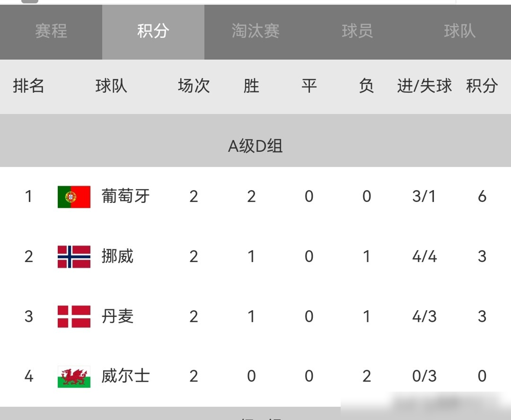Tap the Wales dragon flag icon

tap(74, 377)
